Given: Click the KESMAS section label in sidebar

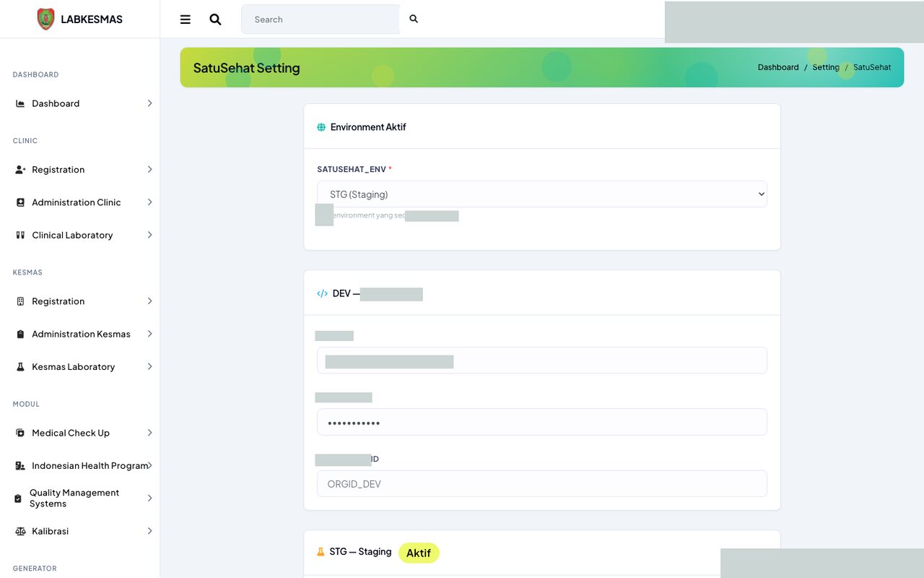Looking at the screenshot, I should [x=27, y=272].
